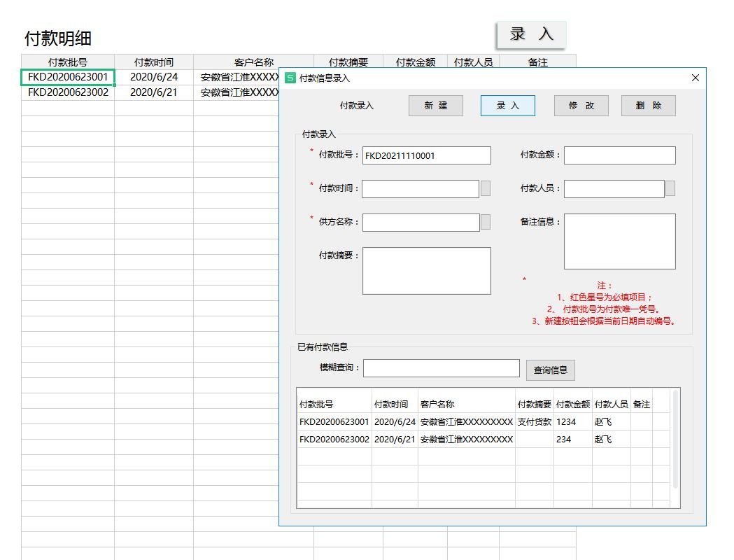Click the 付款批号 input field
This screenshot has height=560, width=734.
427,155
